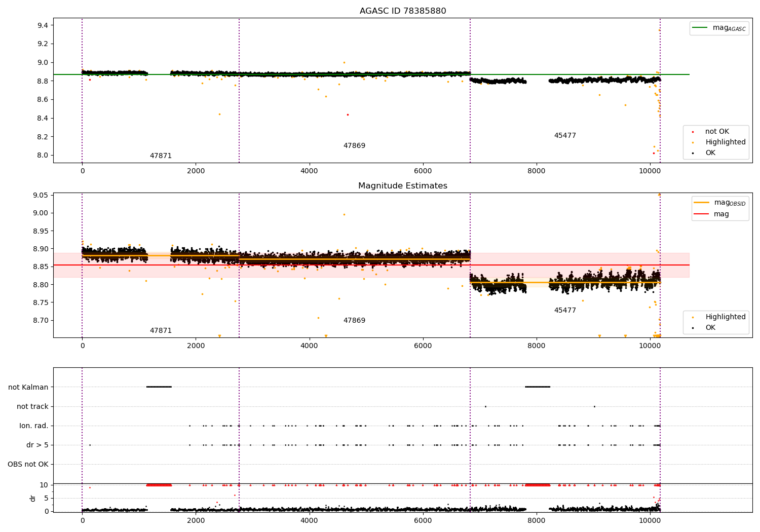Select label 47869 in Magnitude Estimates plot

click(x=354, y=321)
